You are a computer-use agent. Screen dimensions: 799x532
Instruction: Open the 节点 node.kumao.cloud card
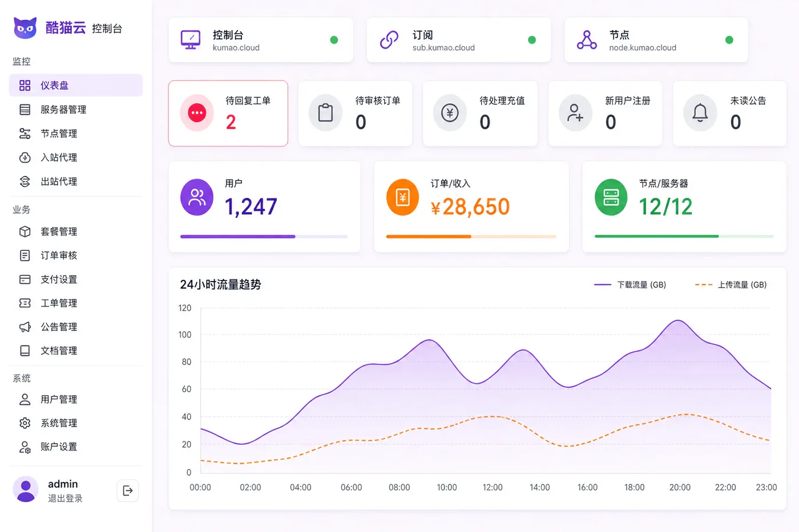[x=656, y=40]
